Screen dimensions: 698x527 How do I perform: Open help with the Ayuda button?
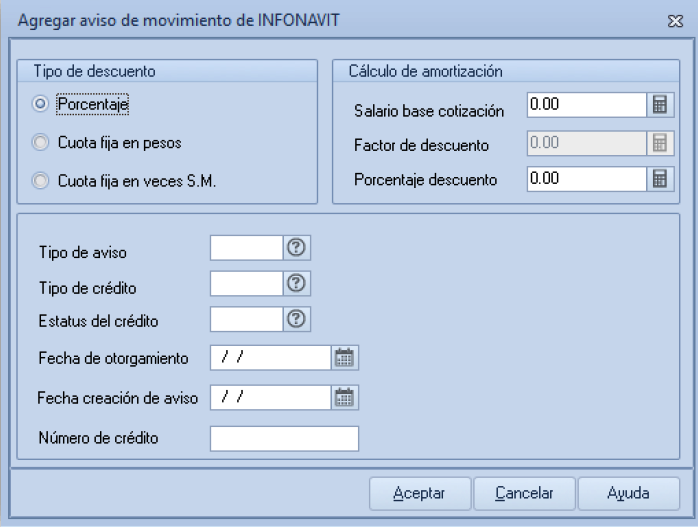click(x=629, y=494)
